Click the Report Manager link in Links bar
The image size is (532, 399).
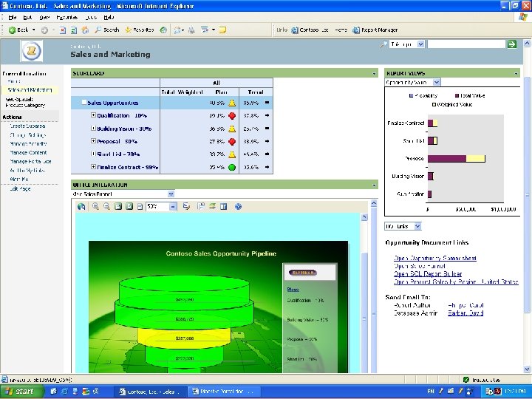pos(375,30)
